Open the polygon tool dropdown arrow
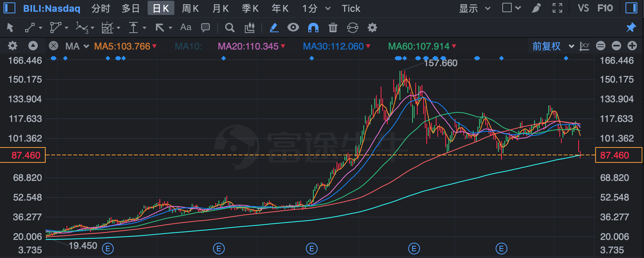This screenshot has width=644, height=258. coord(66,28)
